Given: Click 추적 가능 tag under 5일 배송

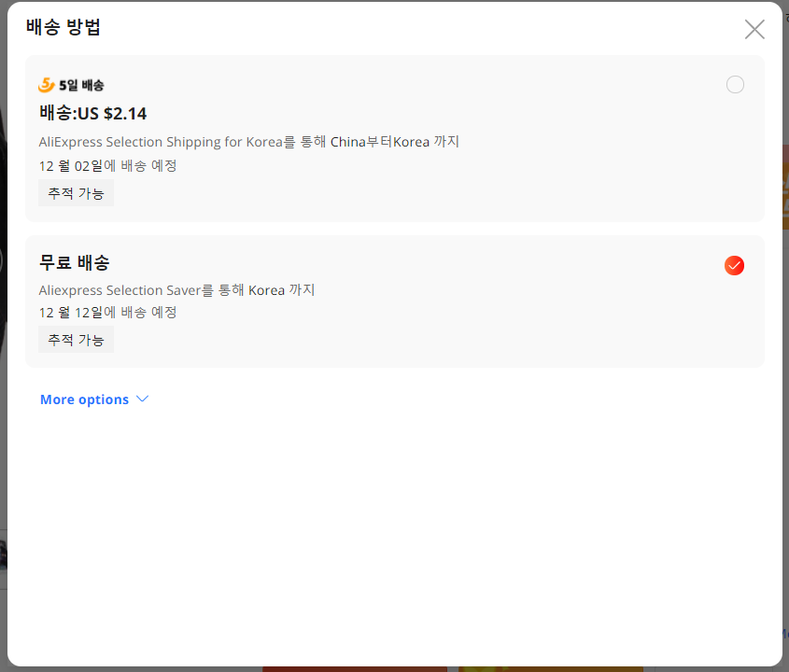Looking at the screenshot, I should tap(76, 193).
